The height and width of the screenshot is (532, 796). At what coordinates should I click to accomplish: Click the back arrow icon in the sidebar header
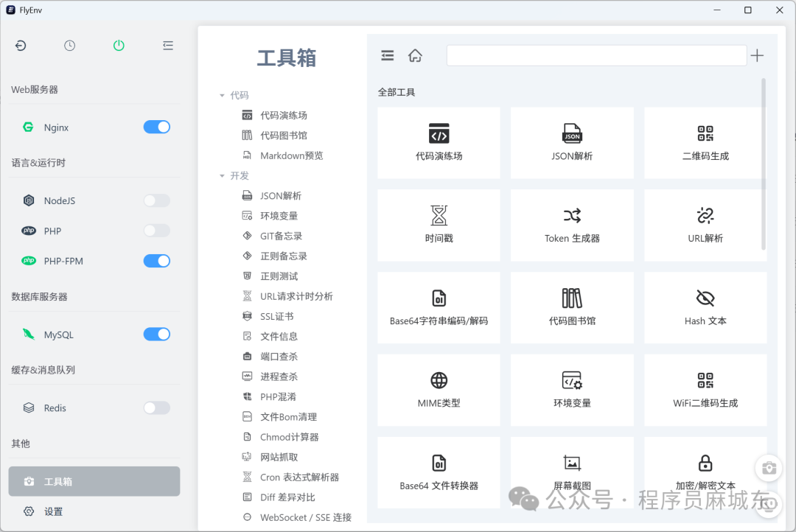pos(21,46)
